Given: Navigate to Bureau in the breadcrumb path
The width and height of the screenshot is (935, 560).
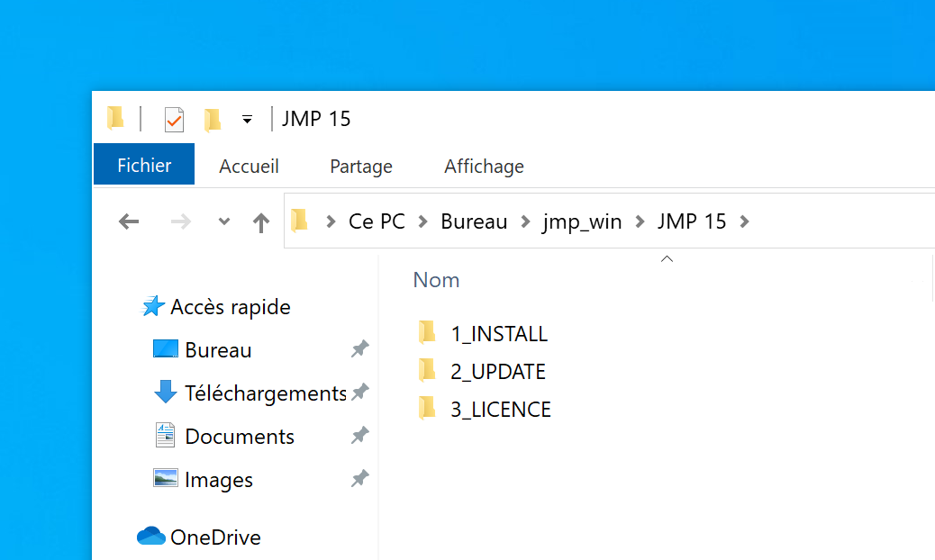Looking at the screenshot, I should pos(474,221).
